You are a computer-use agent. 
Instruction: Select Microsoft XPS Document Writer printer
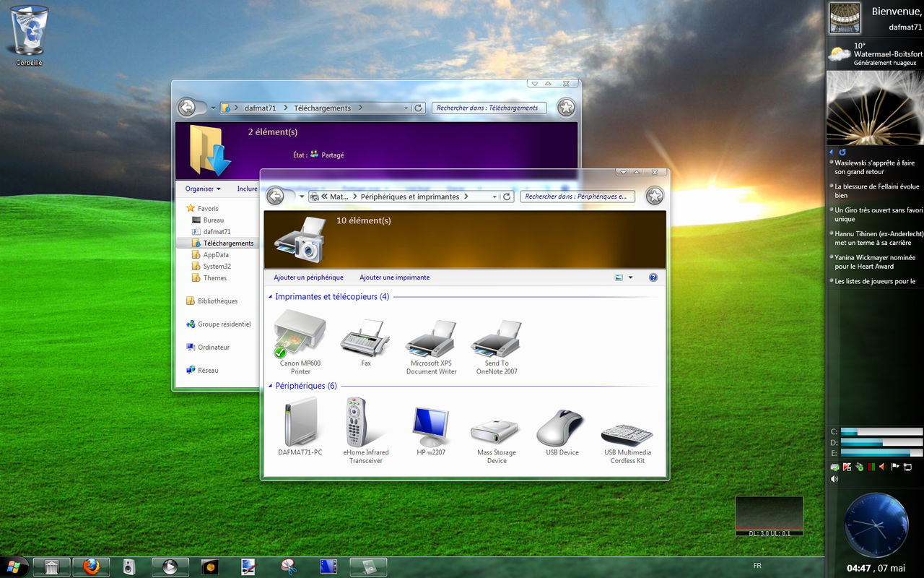coord(432,347)
